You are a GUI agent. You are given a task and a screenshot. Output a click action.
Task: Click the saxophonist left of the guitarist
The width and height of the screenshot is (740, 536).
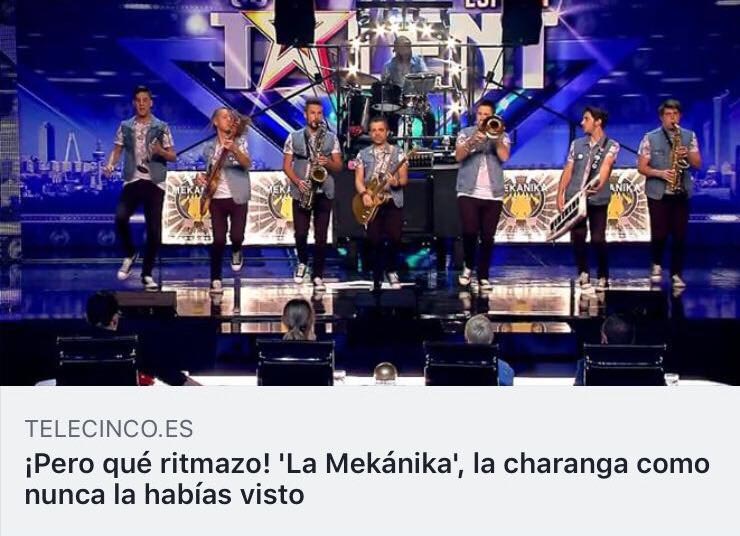pos(312,193)
